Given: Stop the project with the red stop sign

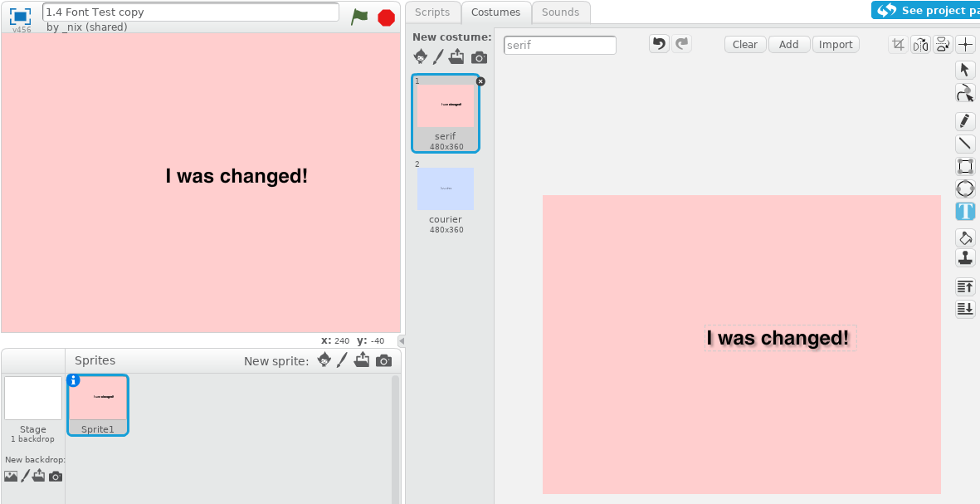Looking at the screenshot, I should (x=386, y=16).
